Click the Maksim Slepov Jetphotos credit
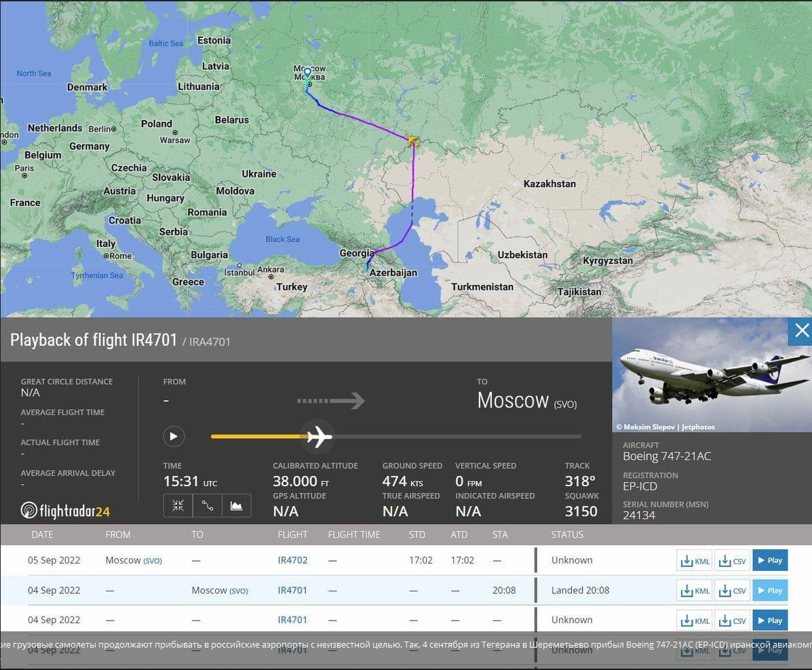812x670 pixels. pos(665,427)
